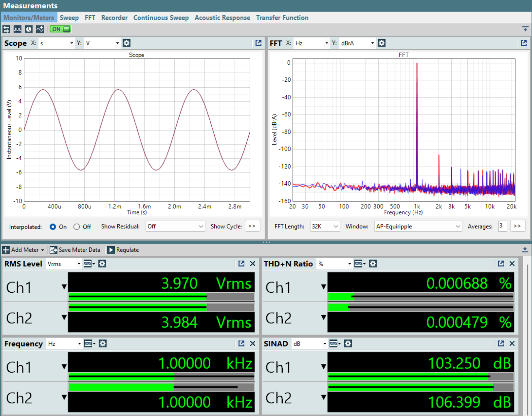
Task: Click the square waveform toolbar icon
Action: click(x=18, y=29)
